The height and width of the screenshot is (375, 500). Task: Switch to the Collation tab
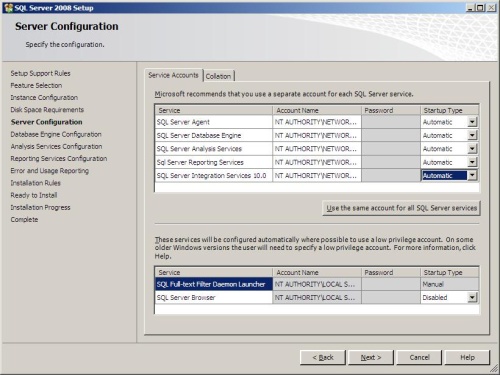[218, 76]
